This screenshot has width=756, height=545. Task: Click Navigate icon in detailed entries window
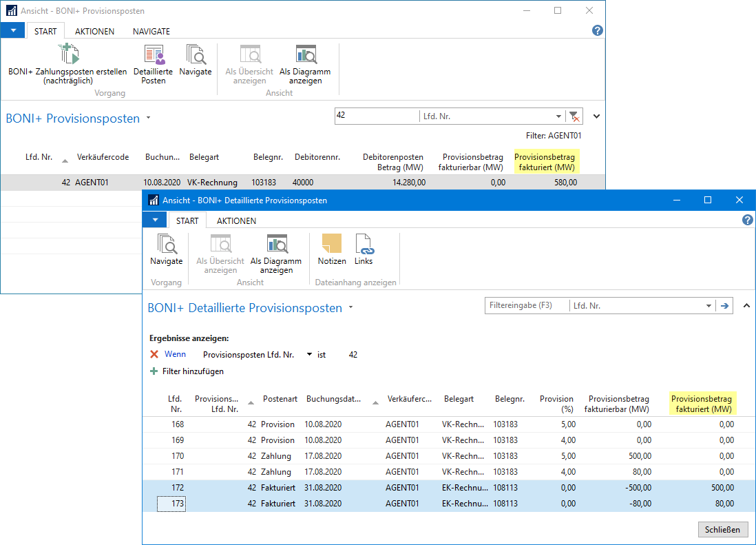pos(167,245)
